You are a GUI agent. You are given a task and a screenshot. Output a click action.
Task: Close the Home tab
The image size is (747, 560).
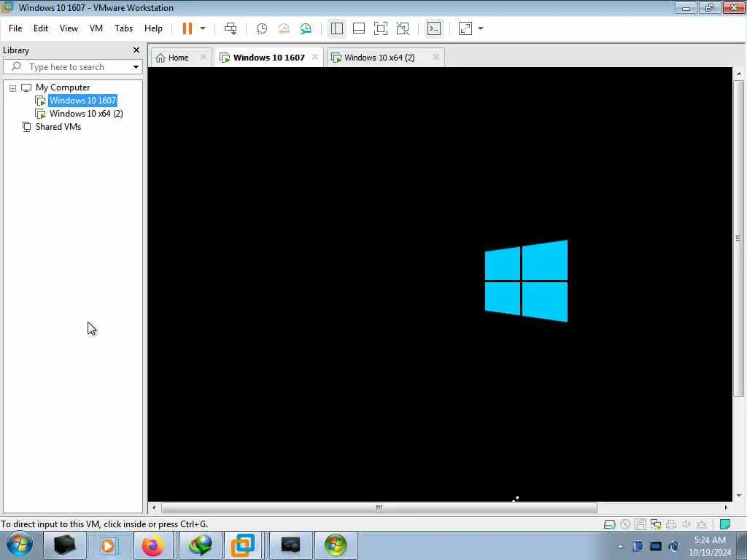pos(203,57)
